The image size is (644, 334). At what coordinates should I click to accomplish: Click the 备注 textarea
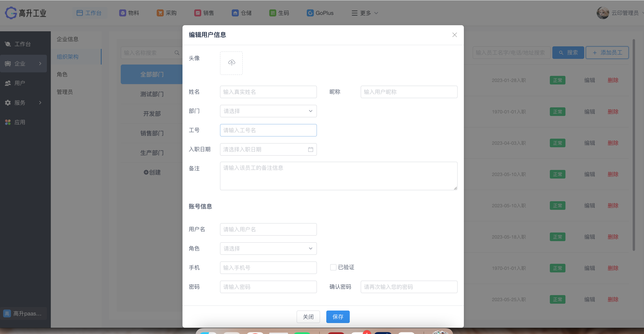point(339,176)
